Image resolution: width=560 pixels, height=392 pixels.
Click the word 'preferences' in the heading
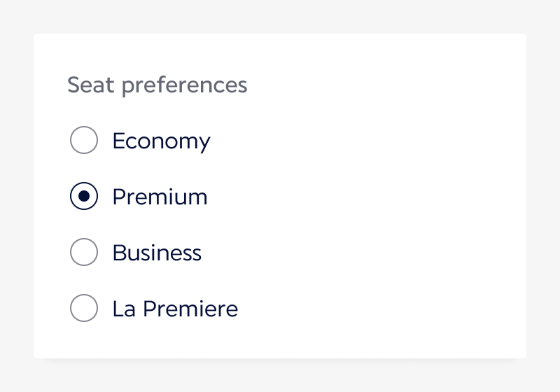(184, 86)
